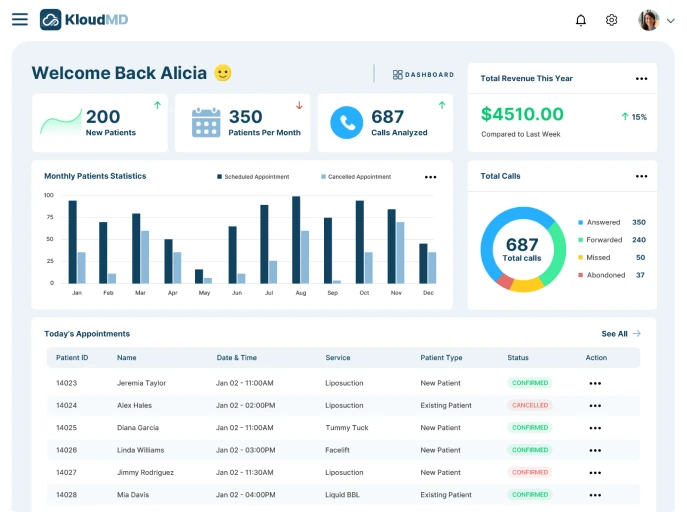Expand the user profile dropdown chevron
The width and height of the screenshot is (687, 512).
671,21
